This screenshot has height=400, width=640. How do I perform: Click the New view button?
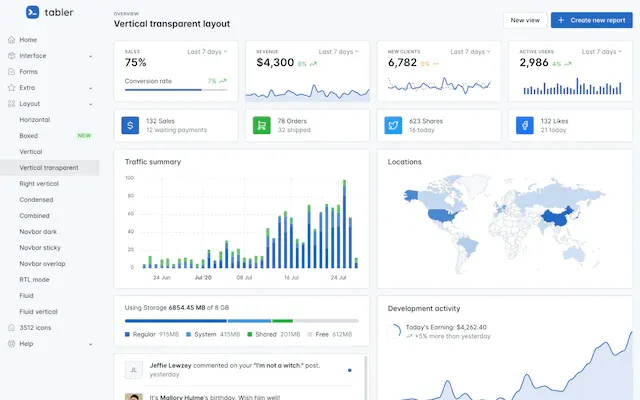coord(525,20)
